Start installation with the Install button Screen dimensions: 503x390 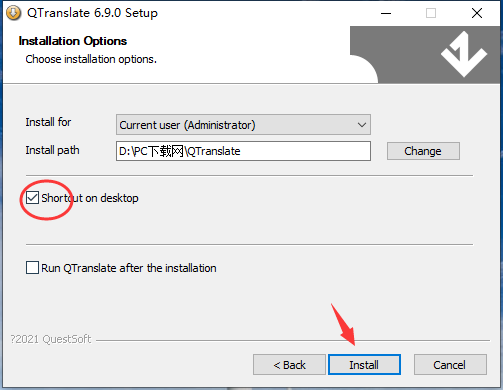point(364,365)
